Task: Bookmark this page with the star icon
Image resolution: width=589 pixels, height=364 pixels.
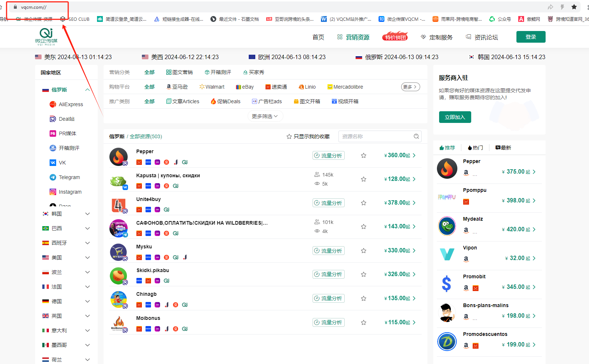Action: 574,7
